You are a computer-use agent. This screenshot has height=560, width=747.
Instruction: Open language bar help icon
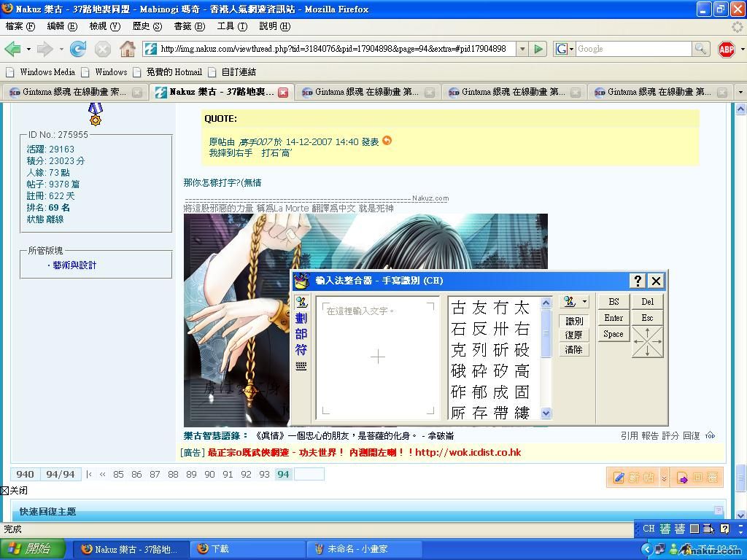[724, 529]
